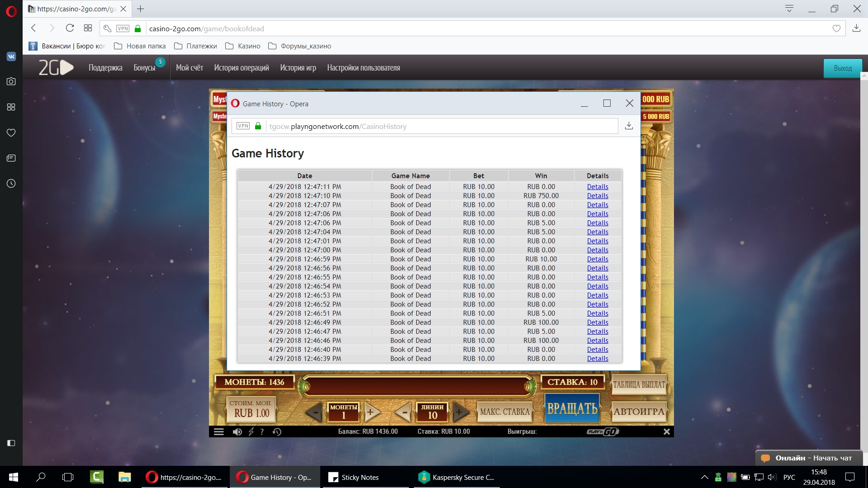Open the Форумы_казино bookmarks folder

(300, 46)
